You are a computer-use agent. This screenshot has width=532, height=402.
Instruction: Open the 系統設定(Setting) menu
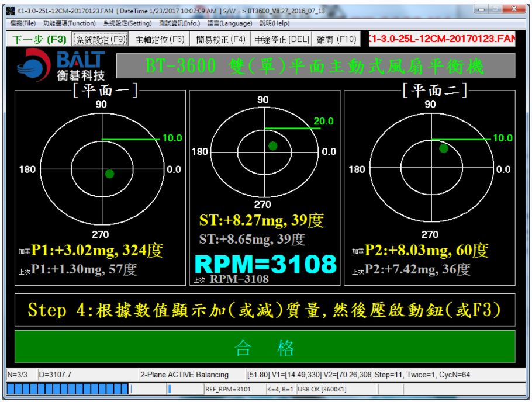[127, 23]
